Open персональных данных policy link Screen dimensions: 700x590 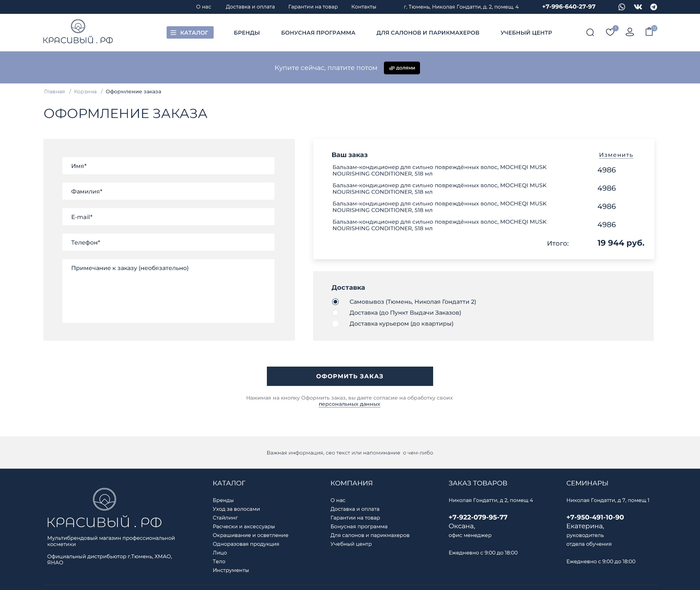tap(349, 404)
